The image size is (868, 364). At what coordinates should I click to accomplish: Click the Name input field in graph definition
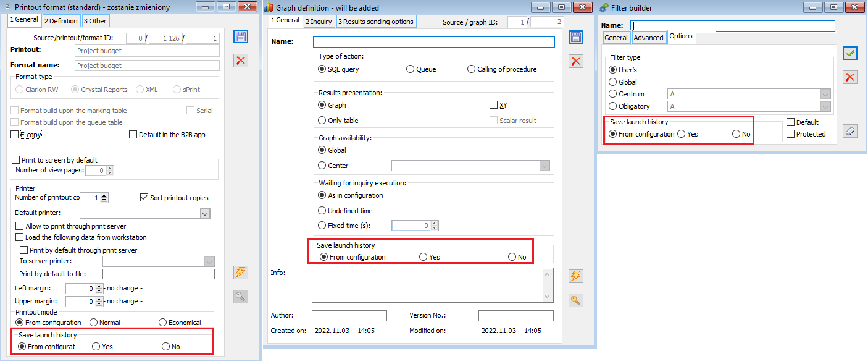pyautogui.click(x=432, y=41)
